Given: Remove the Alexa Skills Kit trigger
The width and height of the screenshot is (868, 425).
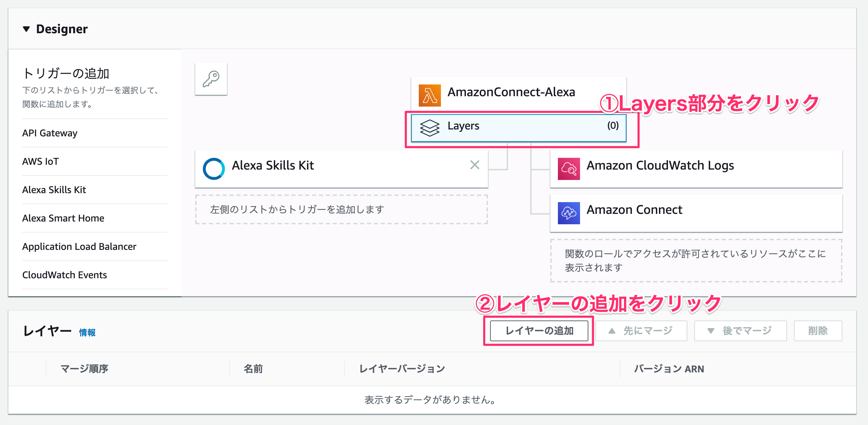Looking at the screenshot, I should click(x=474, y=165).
